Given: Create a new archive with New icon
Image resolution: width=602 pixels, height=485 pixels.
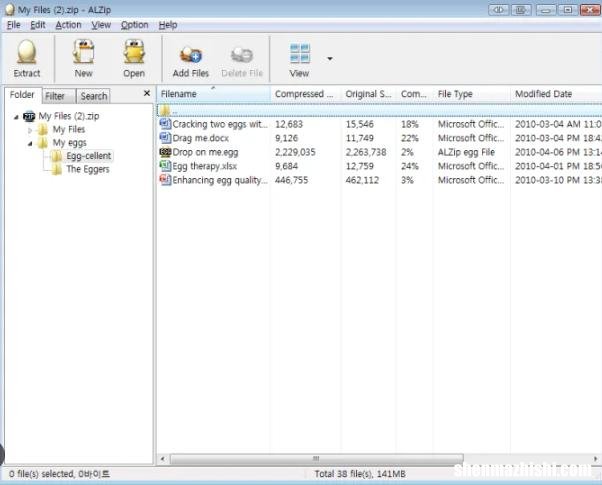Looking at the screenshot, I should 83,51.
